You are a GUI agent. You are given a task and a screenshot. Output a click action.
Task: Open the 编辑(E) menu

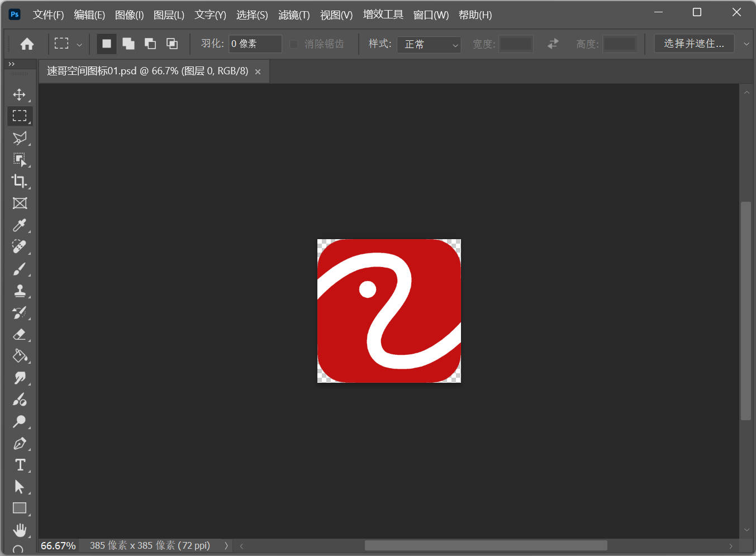(89, 15)
